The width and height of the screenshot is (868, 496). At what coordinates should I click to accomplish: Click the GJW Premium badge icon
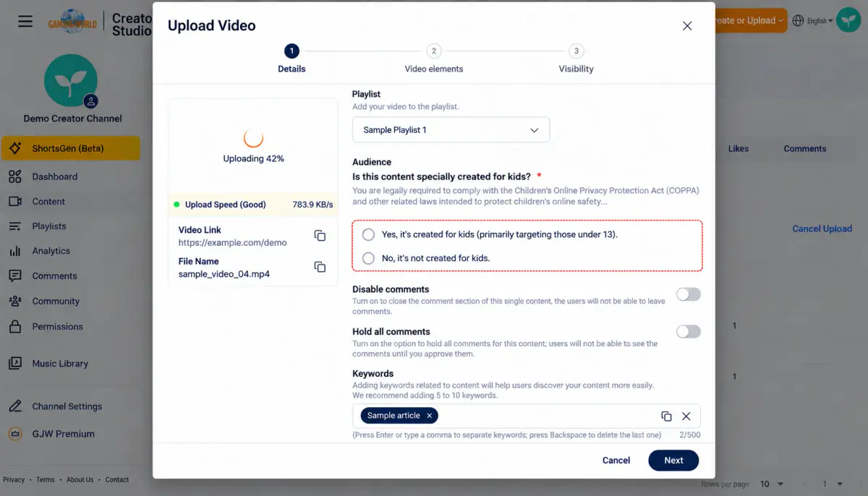[15, 434]
